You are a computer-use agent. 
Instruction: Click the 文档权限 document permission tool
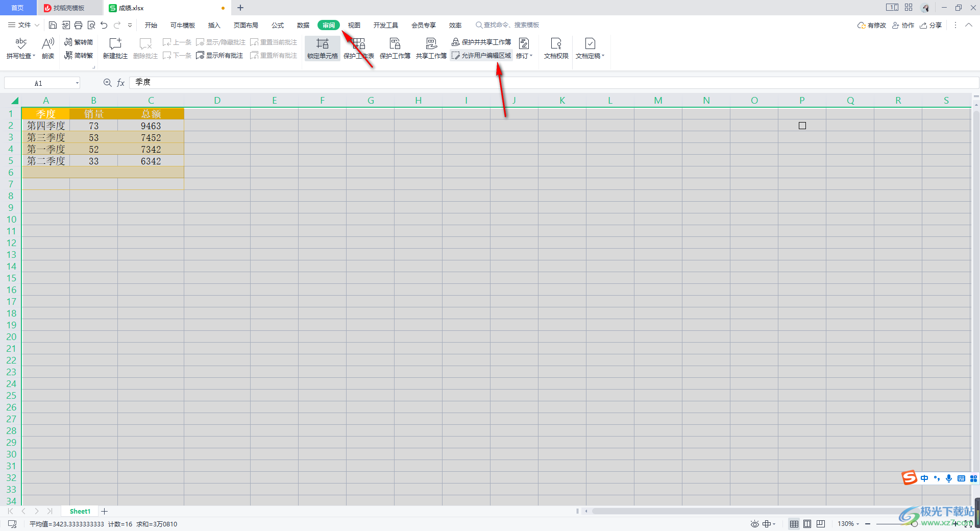tap(556, 49)
